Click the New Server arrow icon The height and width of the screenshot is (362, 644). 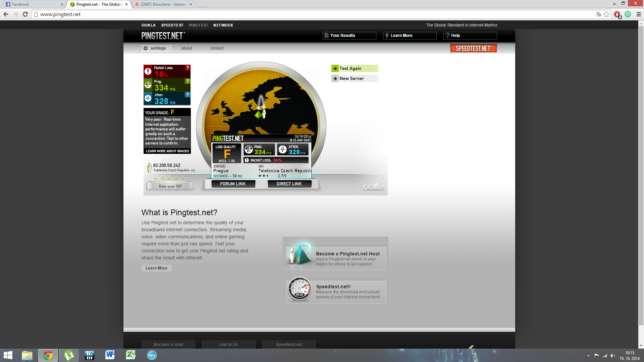pos(335,78)
